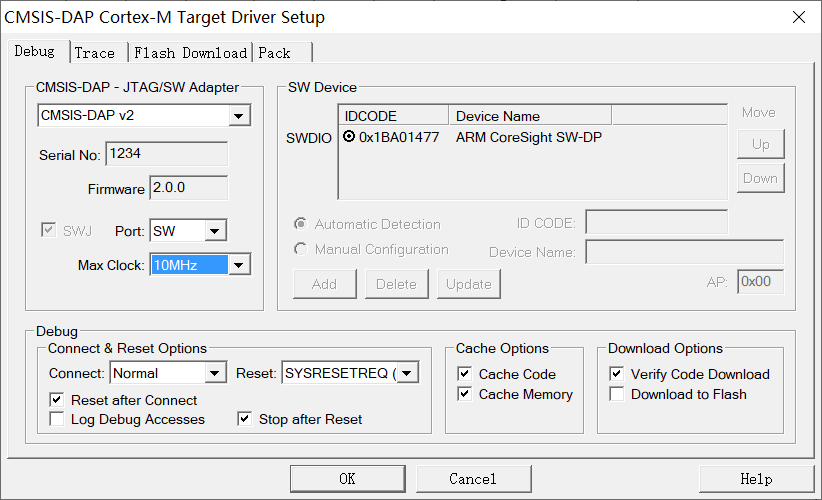Close the Target Driver Setup dialog
Image resolution: width=822 pixels, height=500 pixels.
point(799,17)
